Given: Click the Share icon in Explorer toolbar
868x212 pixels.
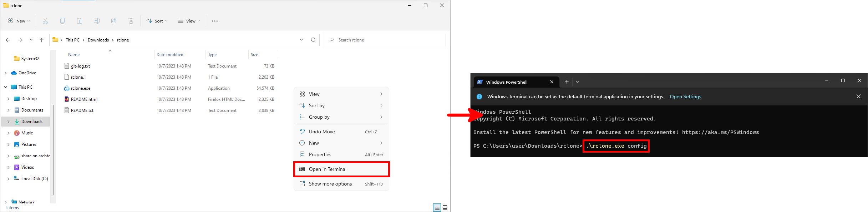Looking at the screenshot, I should click(x=114, y=21).
